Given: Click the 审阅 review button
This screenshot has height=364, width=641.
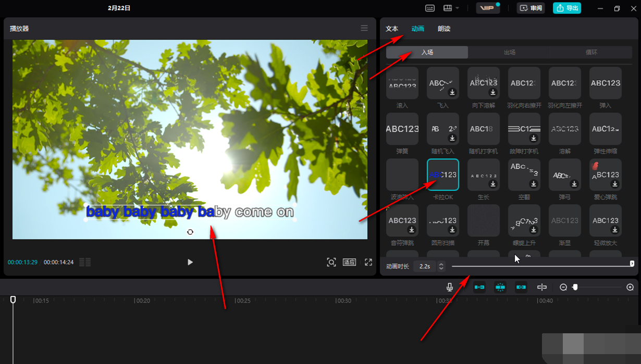Looking at the screenshot, I should (531, 8).
